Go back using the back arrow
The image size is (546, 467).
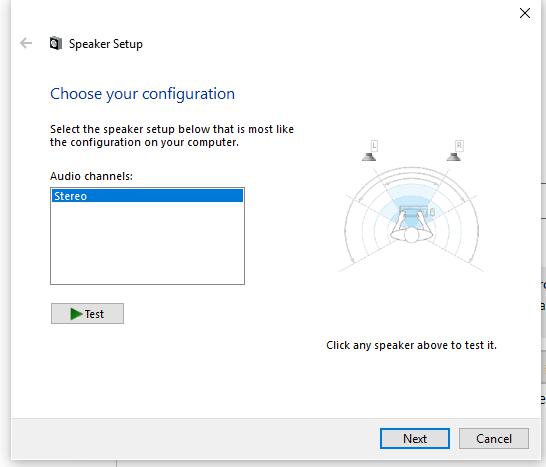[26, 43]
